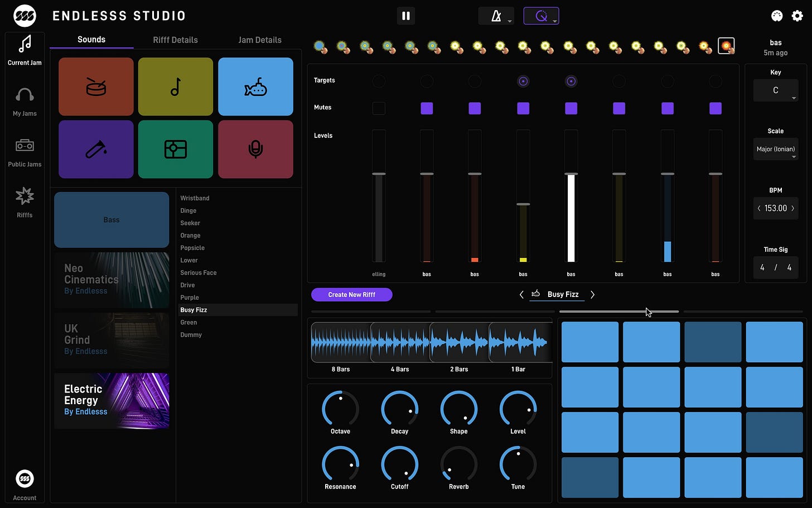Choose the Popsicle preset
This screenshot has height=508, width=812.
[192, 248]
